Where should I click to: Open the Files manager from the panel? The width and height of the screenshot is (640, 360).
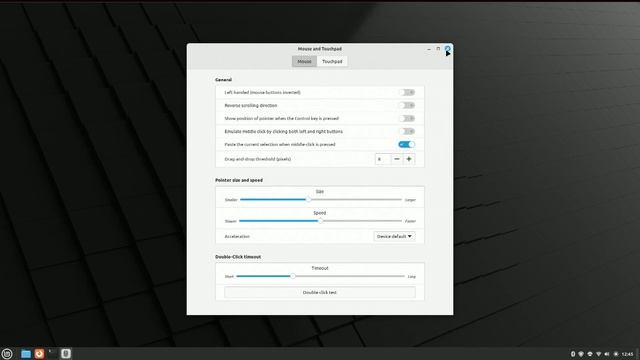tap(26, 353)
